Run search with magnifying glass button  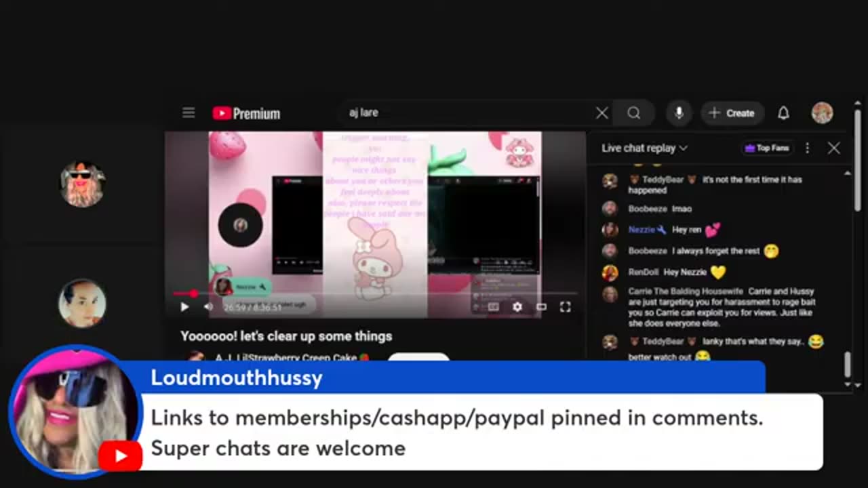pyautogui.click(x=633, y=113)
